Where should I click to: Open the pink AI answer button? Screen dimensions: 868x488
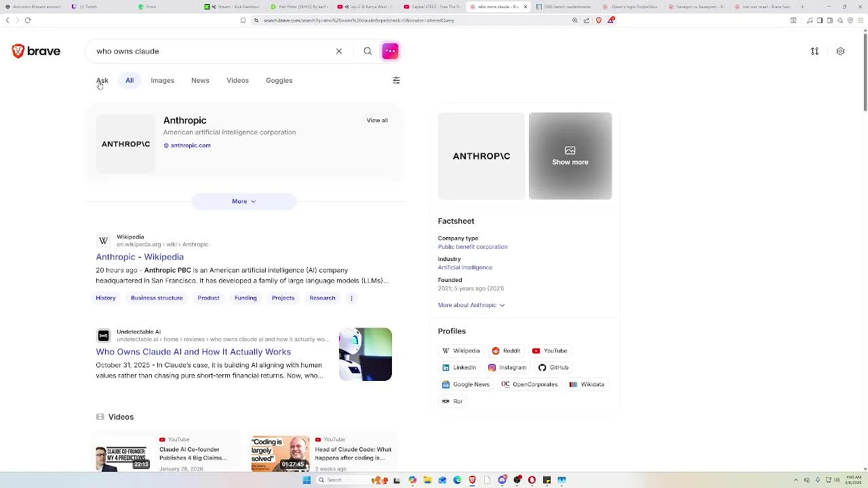click(x=390, y=51)
